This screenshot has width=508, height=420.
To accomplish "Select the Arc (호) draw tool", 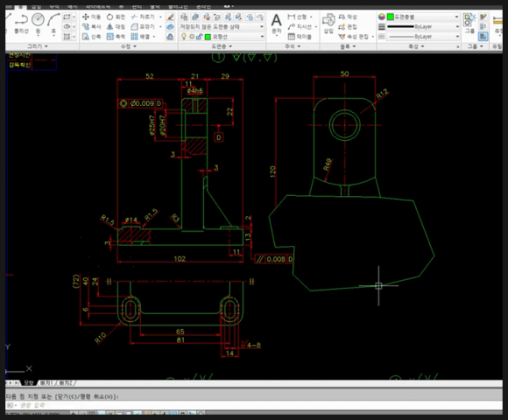I will [53, 24].
